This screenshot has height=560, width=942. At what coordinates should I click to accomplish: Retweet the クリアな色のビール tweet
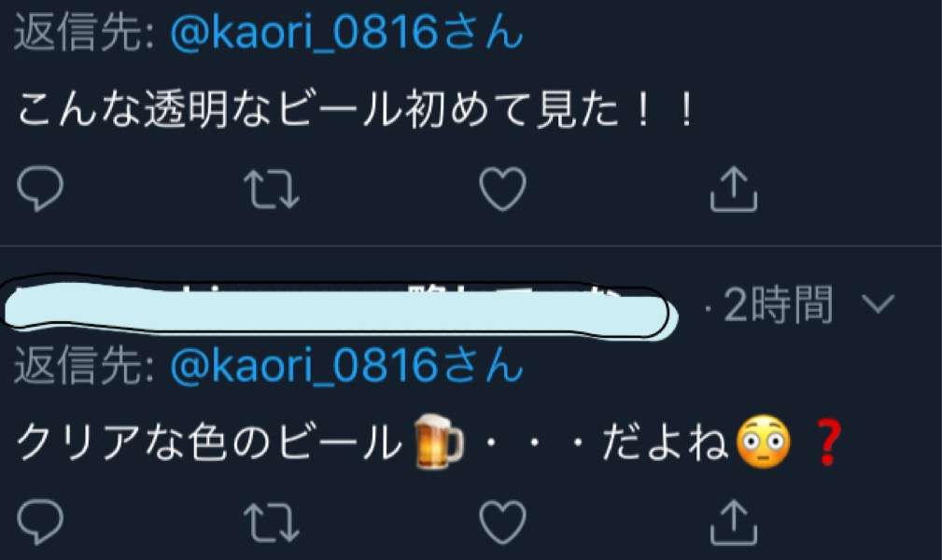[x=272, y=522]
